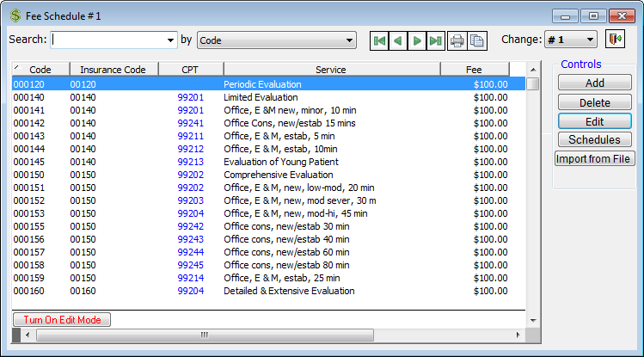
Task: Jump to the last record
Action: click(x=436, y=40)
